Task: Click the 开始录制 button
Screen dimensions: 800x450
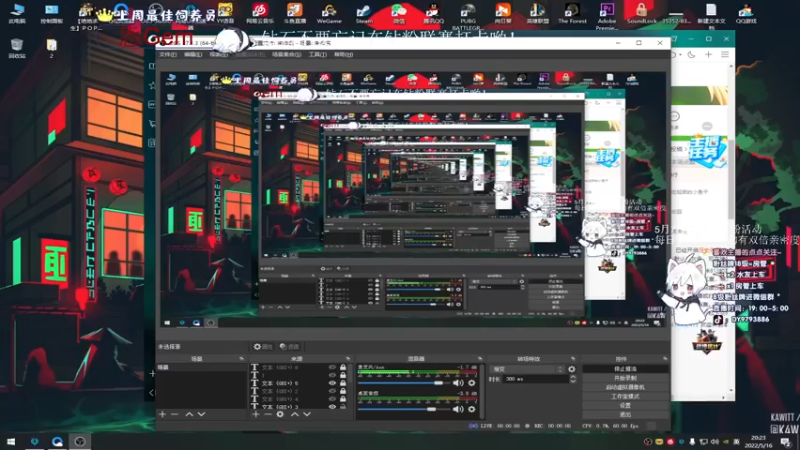Action: [x=625, y=378]
